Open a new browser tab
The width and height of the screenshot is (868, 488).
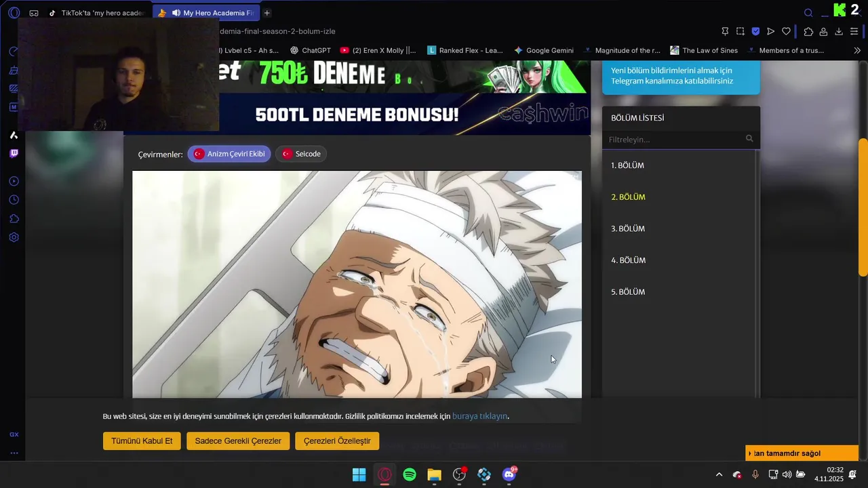click(267, 13)
